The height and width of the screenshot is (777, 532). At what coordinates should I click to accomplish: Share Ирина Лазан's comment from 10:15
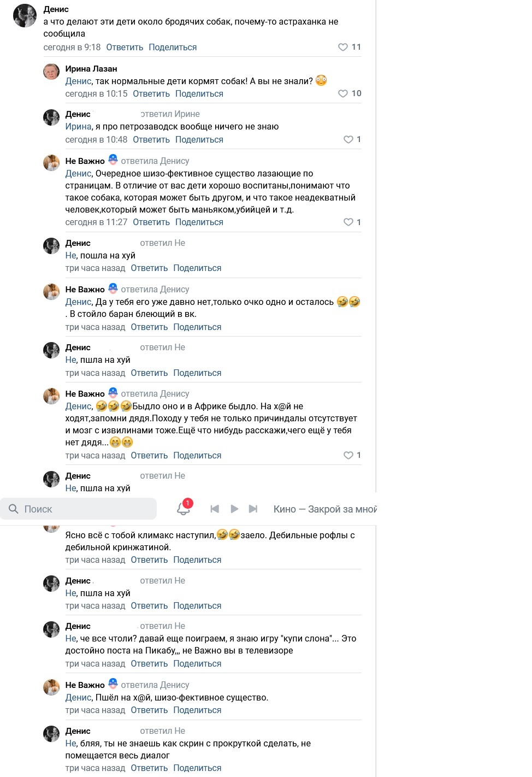coord(199,94)
